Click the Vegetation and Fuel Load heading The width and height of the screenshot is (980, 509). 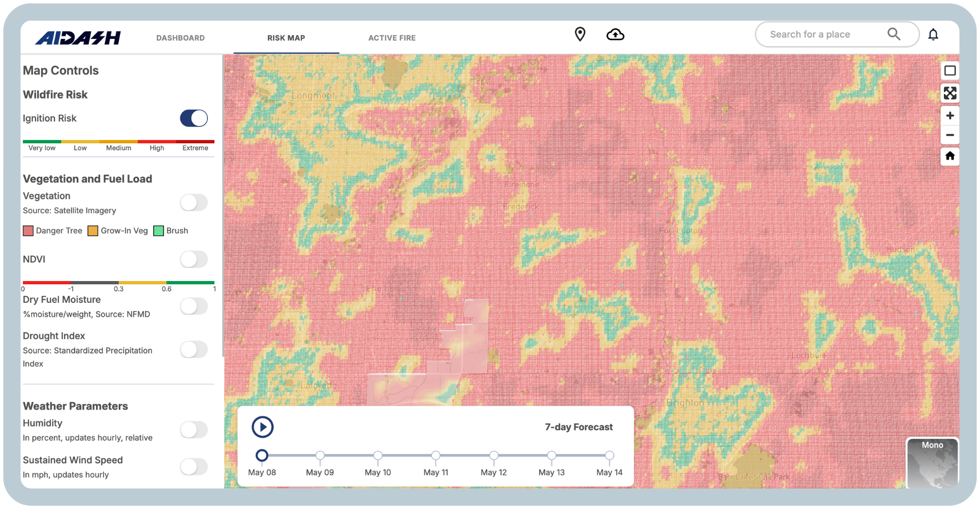[87, 179]
